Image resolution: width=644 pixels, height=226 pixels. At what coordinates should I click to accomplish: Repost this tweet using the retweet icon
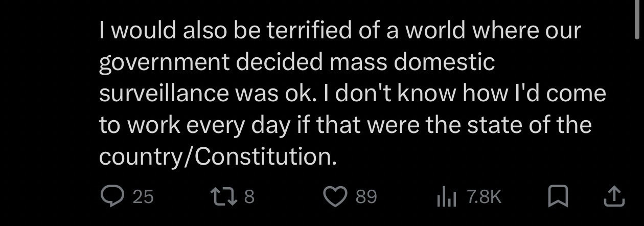click(222, 196)
